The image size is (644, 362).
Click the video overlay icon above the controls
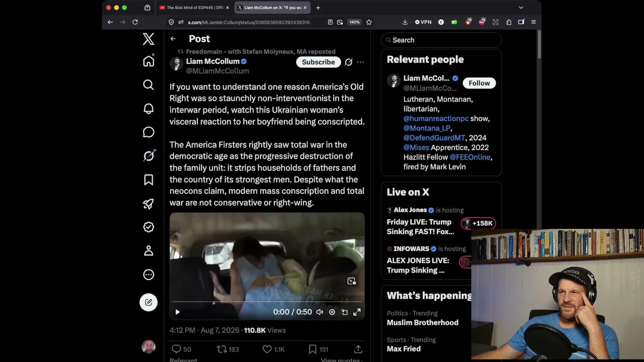pyautogui.click(x=352, y=281)
